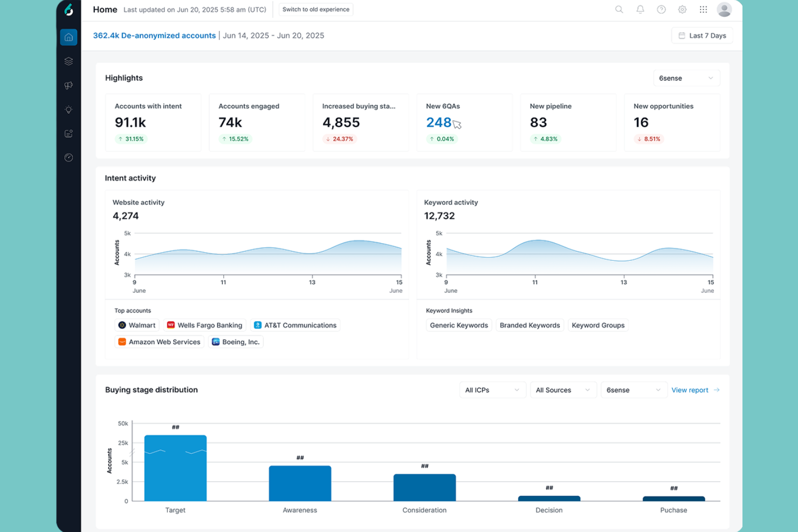Select the Branded Keywords chip
Image resolution: width=798 pixels, height=532 pixels.
[529, 325]
